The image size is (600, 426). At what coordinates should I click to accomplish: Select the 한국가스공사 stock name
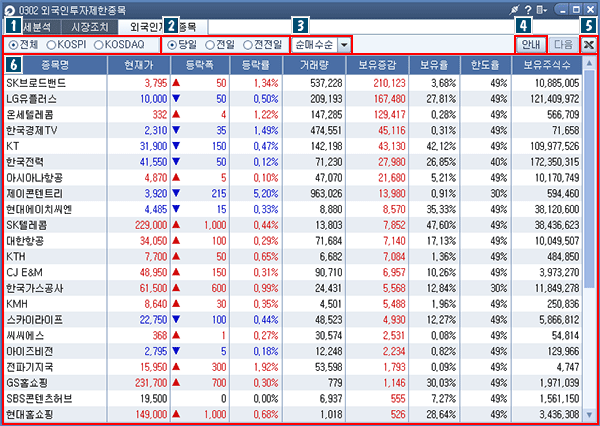click(x=34, y=288)
